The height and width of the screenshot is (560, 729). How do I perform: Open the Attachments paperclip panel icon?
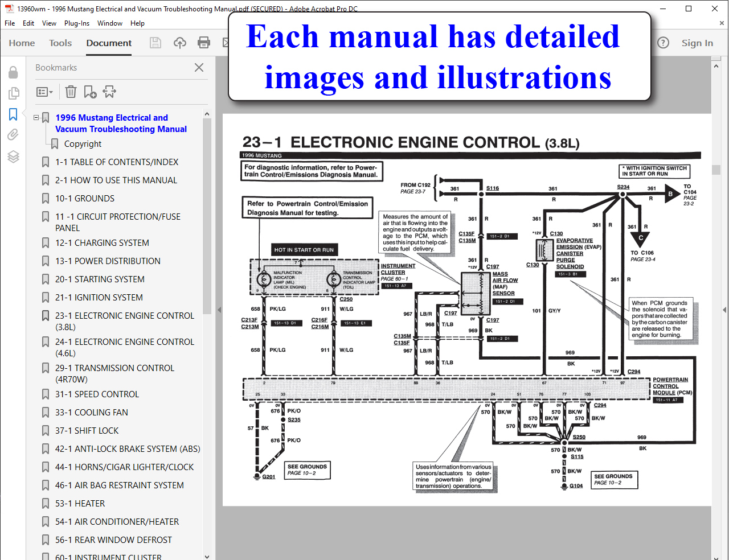[x=13, y=135]
